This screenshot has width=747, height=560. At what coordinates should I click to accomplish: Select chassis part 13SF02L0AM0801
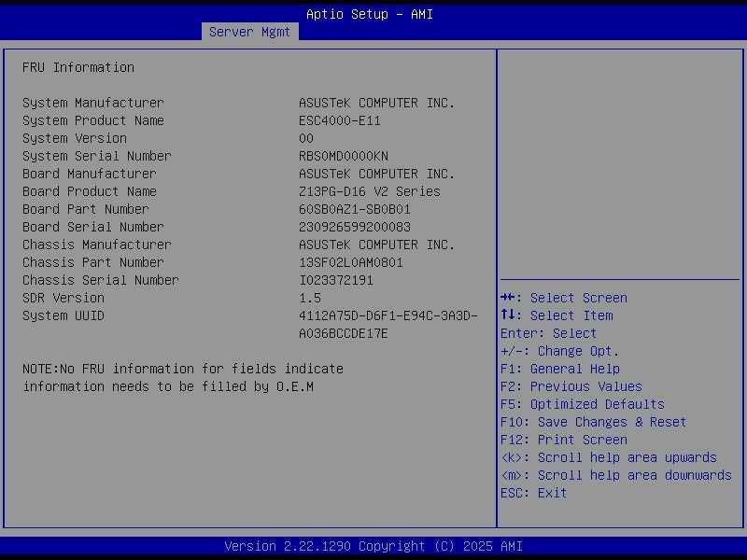pyautogui.click(x=351, y=262)
